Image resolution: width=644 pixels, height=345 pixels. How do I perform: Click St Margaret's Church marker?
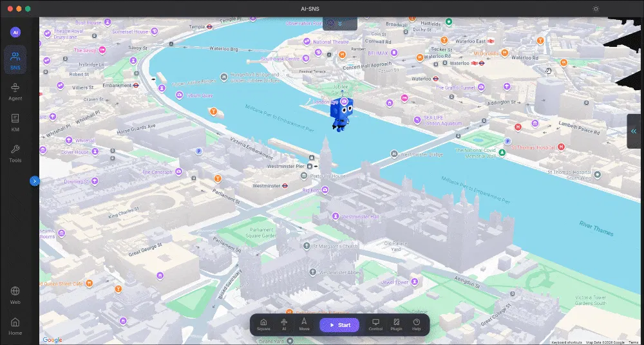307,246
